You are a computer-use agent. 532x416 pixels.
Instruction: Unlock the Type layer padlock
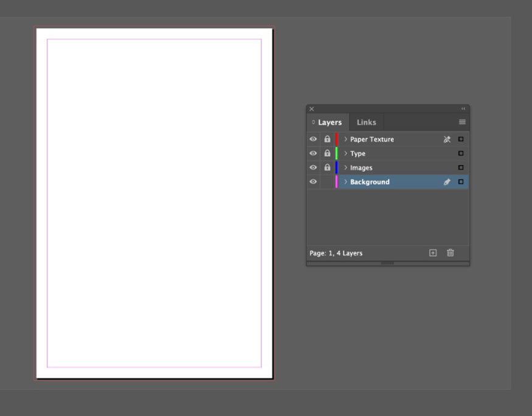(x=327, y=153)
